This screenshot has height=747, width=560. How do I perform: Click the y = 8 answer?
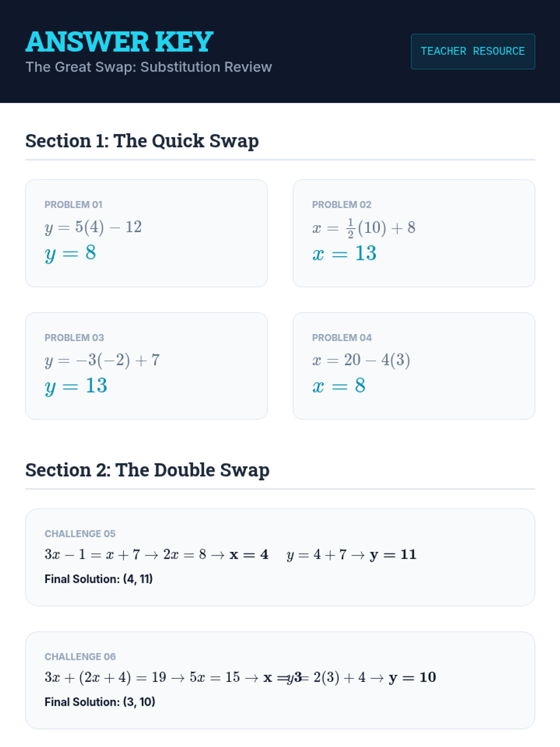70,253
